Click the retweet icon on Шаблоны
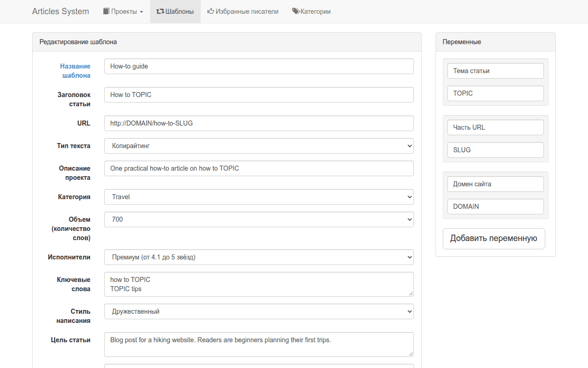The width and height of the screenshot is (588, 368). coord(160,11)
